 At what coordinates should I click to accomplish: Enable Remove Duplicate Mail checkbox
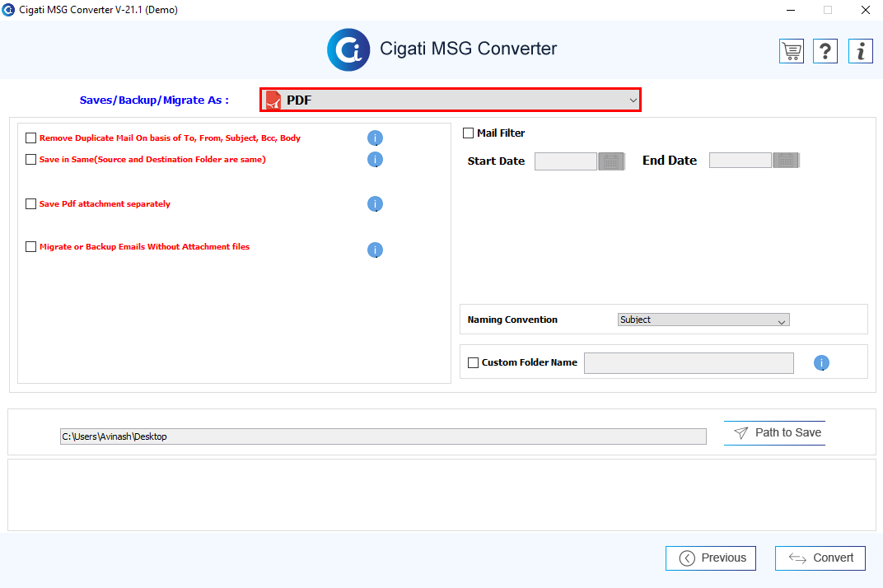pyautogui.click(x=31, y=138)
